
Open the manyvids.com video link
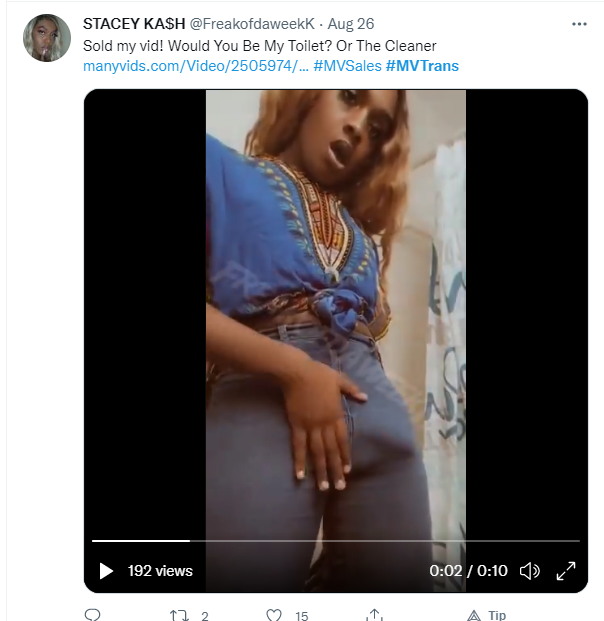196,66
